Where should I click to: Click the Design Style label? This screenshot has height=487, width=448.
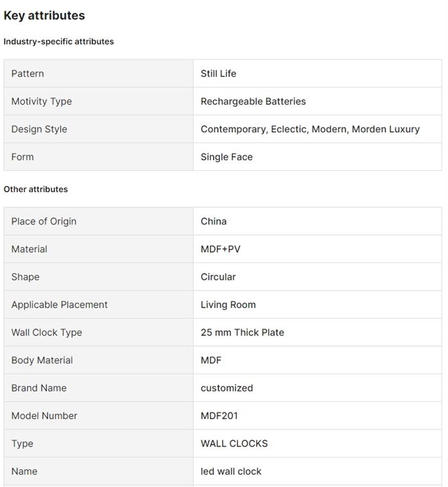39,129
